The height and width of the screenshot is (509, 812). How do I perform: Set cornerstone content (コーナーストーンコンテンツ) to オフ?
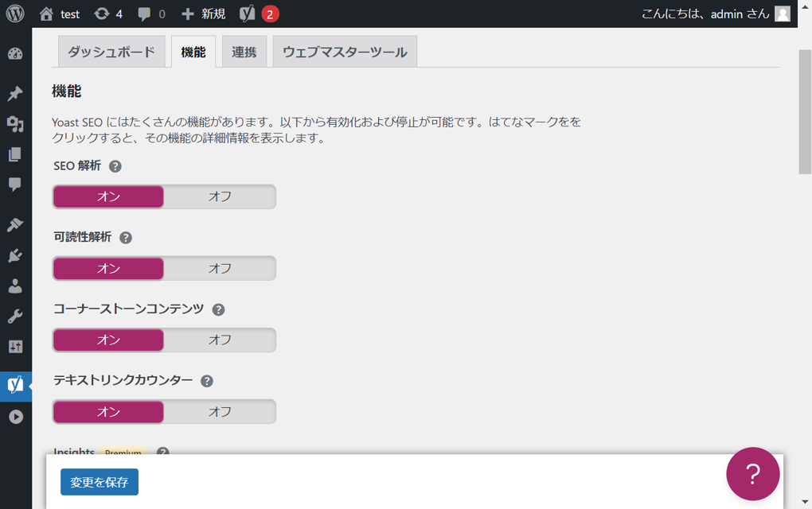point(220,340)
